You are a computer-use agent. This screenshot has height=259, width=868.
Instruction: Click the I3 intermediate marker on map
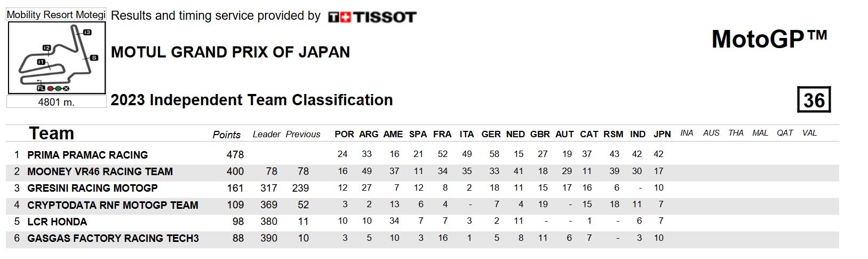click(87, 33)
